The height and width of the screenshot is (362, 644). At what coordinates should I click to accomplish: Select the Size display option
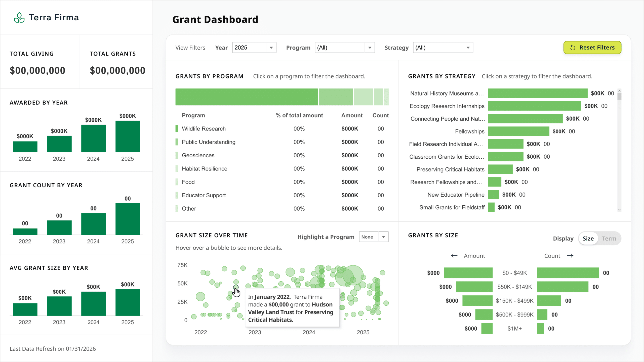[588, 239]
